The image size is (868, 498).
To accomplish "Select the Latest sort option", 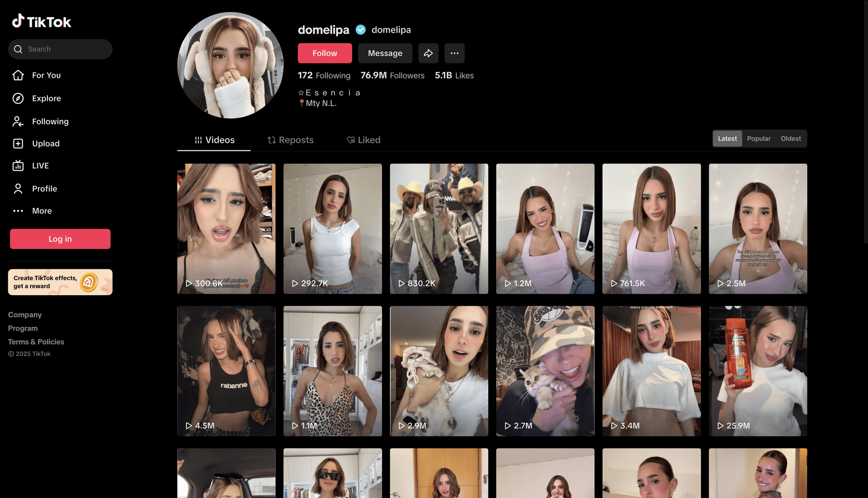I will 727,138.
